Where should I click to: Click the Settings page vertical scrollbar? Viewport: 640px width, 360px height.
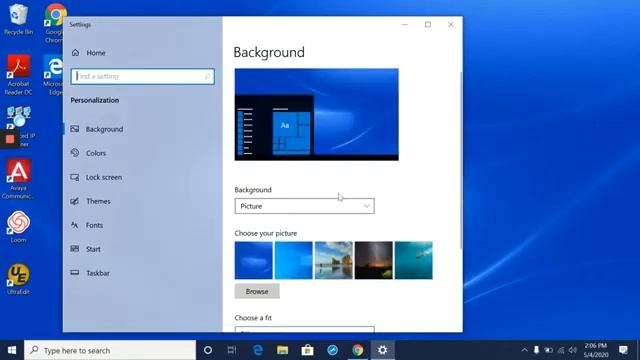[x=461, y=159]
